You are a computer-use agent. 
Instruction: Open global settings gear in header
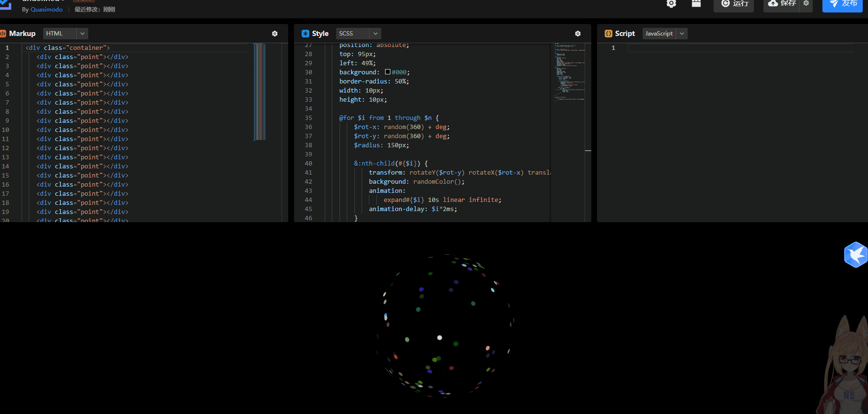click(671, 4)
